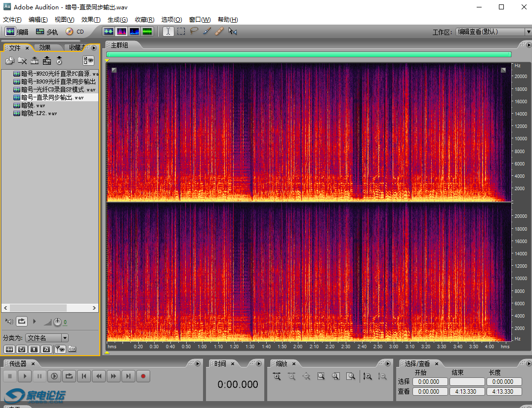532x408 pixels.
Task: Switch to the 效果 tab in left panel
Action: [x=45, y=48]
